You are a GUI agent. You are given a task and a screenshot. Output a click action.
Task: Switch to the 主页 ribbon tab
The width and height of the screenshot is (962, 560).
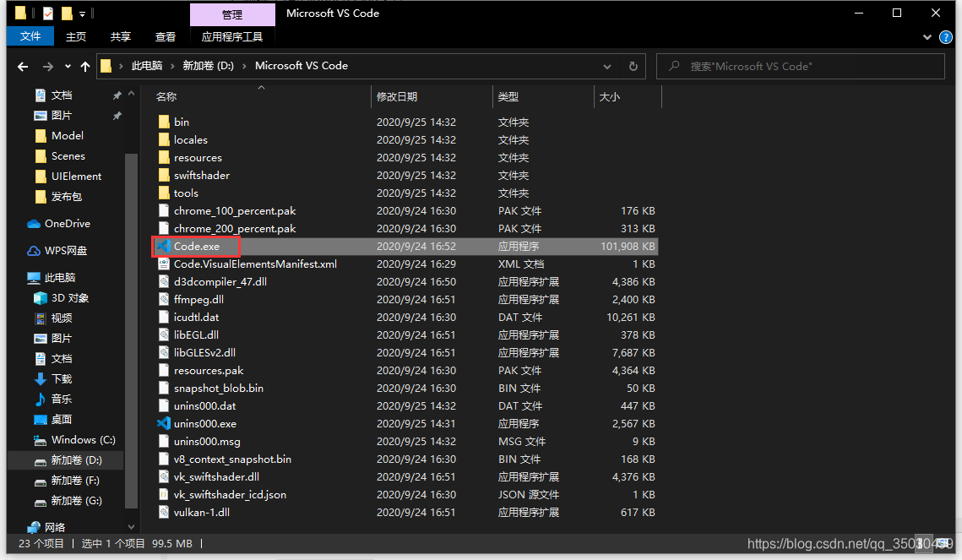(x=76, y=37)
